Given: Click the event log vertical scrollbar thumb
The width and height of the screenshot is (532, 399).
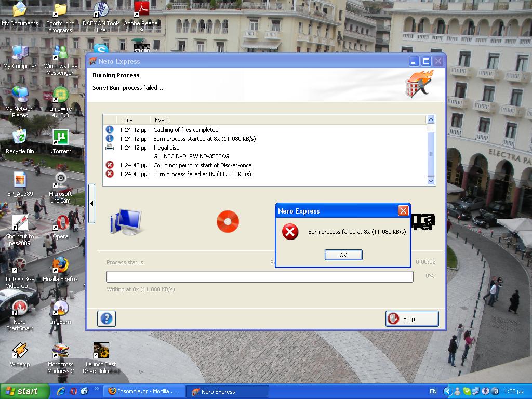Looking at the screenshot, I should tap(431, 154).
